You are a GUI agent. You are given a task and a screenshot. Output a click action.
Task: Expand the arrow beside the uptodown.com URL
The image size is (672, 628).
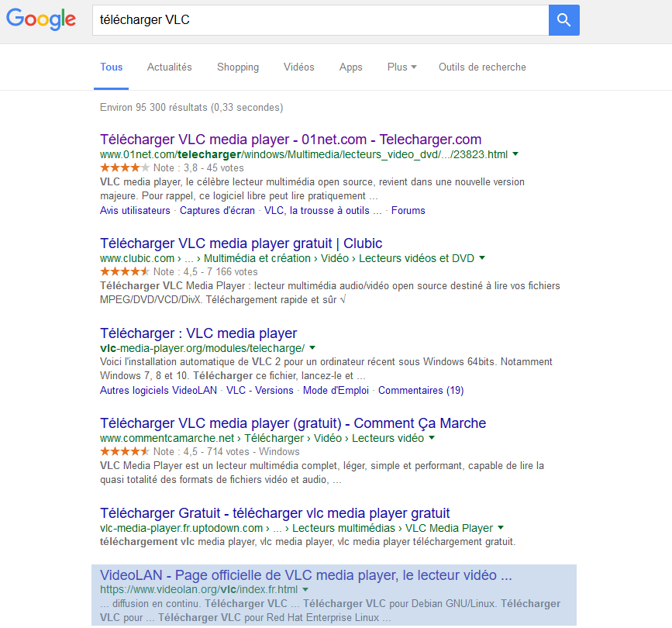[501, 528]
